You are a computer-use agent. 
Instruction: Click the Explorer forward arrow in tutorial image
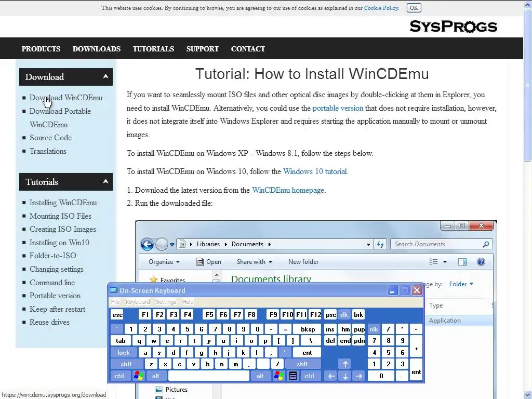162,244
